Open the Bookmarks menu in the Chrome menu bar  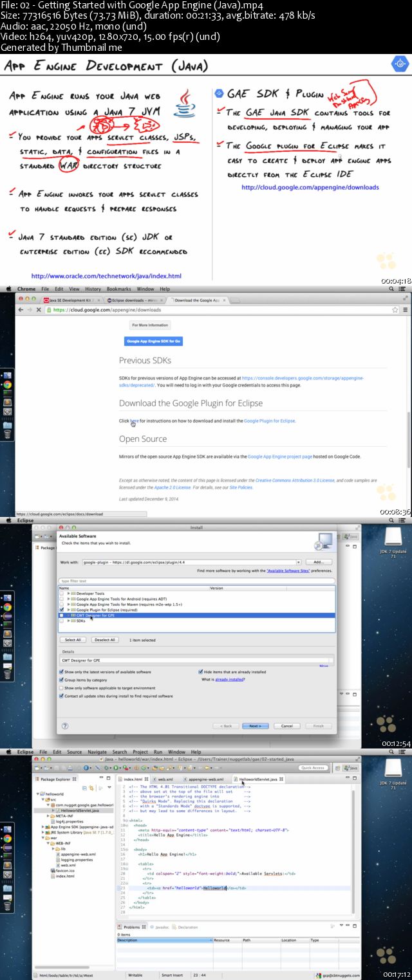click(x=118, y=289)
